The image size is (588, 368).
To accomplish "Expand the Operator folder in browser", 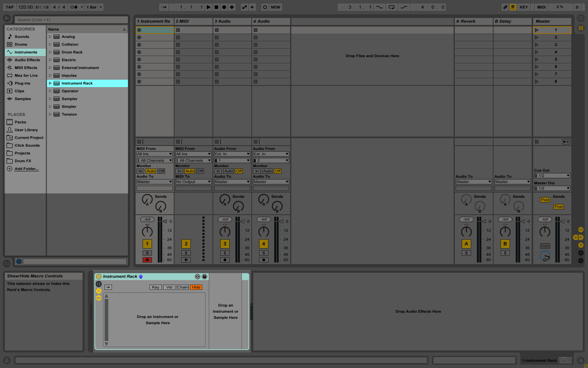I will click(50, 91).
